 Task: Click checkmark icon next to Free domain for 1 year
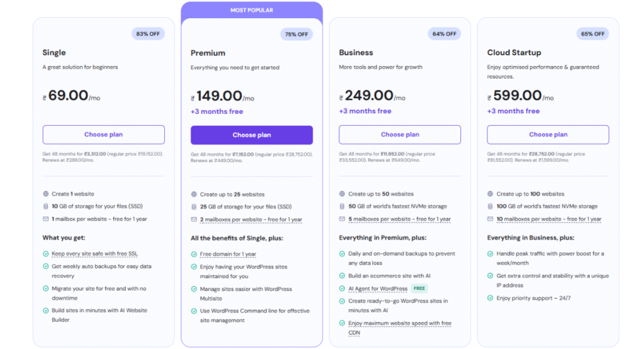[194, 254]
